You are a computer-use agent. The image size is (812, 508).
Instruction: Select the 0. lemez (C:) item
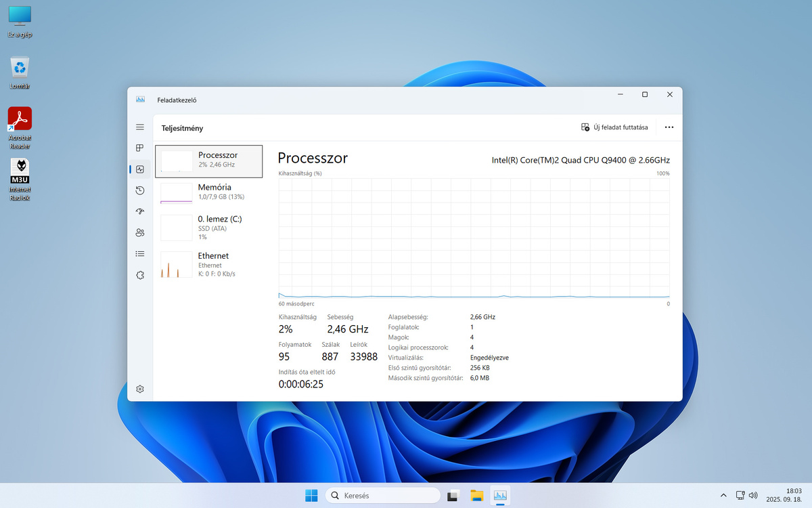pyautogui.click(x=209, y=228)
